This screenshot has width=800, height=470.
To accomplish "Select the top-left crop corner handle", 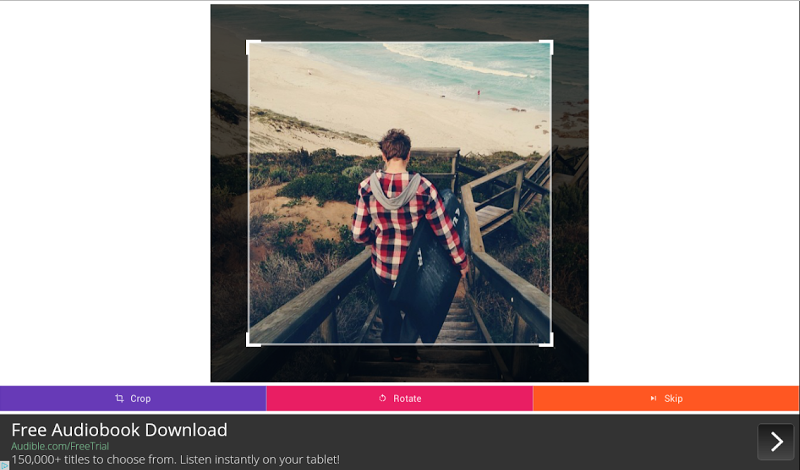I will click(x=253, y=47).
